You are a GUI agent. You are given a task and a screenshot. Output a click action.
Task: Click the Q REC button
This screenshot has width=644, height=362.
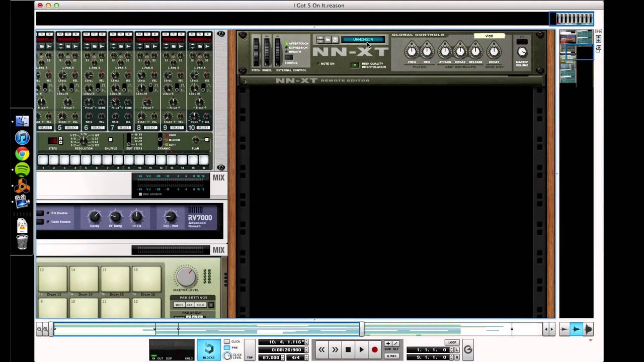coord(391,356)
